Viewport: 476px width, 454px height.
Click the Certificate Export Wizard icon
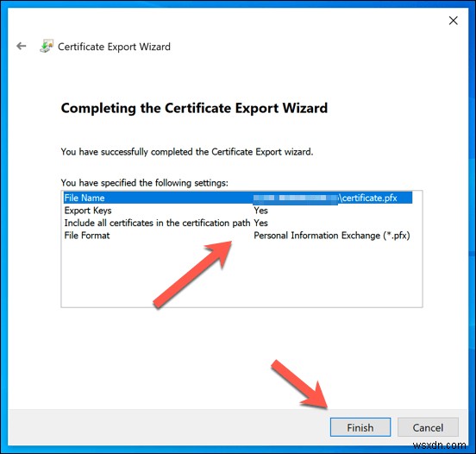tap(47, 47)
